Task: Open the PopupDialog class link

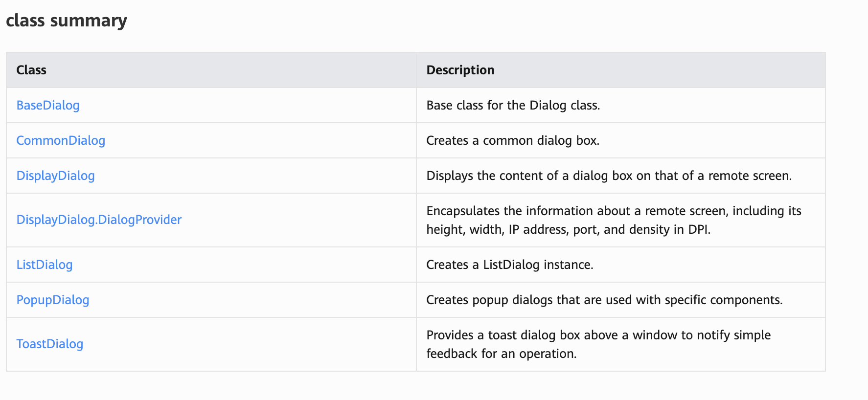Action: tap(53, 300)
